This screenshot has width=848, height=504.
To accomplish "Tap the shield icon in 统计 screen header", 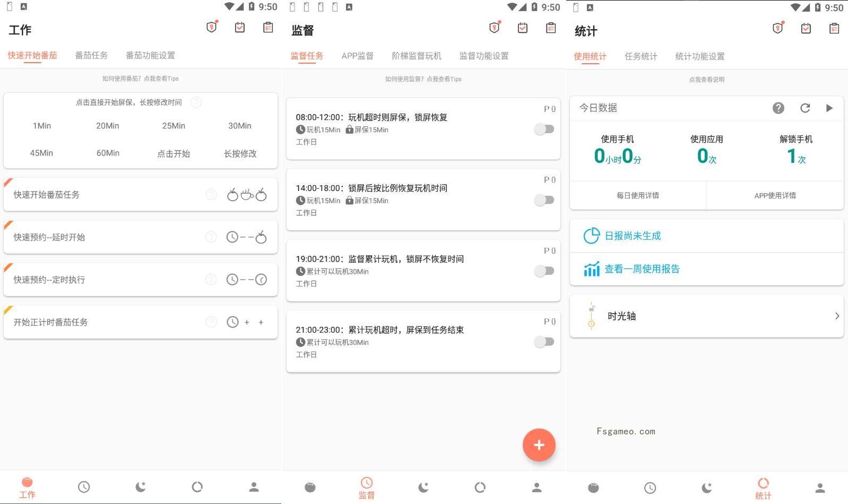I will 778,28.
